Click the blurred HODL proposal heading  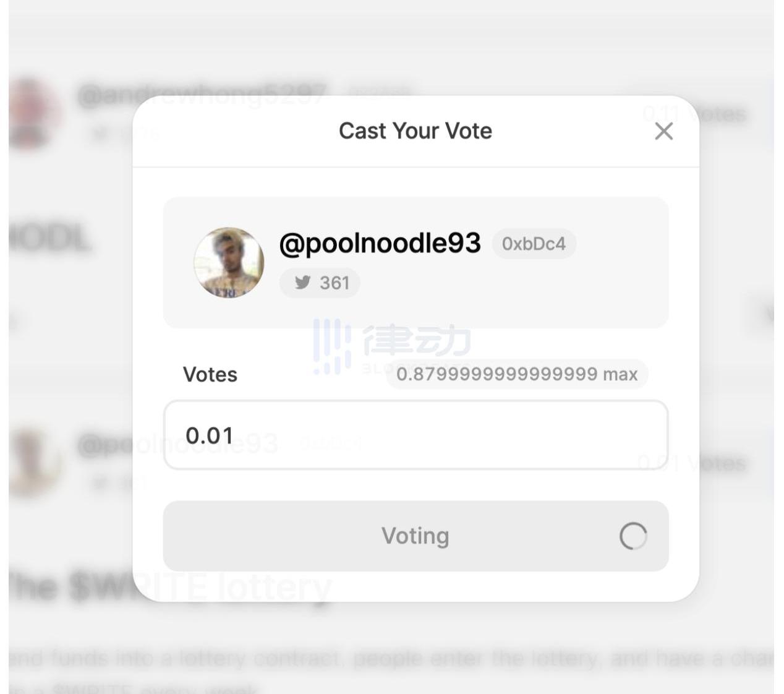[x=49, y=238]
